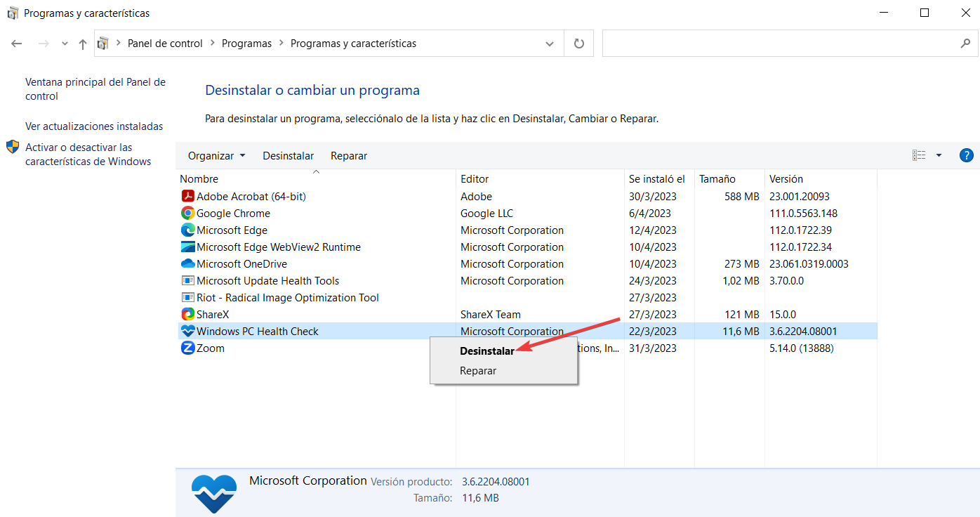Click the Google LLC editor cell
The height and width of the screenshot is (517, 980).
click(486, 214)
